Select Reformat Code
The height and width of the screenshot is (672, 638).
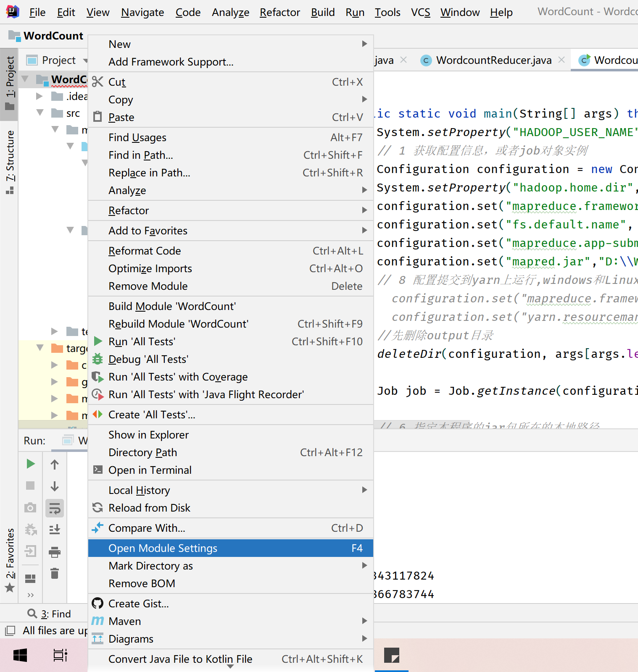[231, 251]
